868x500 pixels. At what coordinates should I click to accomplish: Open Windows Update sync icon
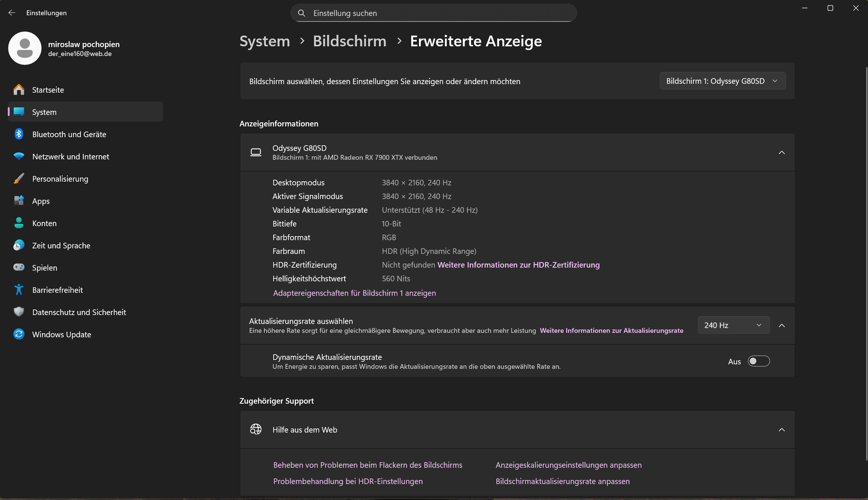19,334
